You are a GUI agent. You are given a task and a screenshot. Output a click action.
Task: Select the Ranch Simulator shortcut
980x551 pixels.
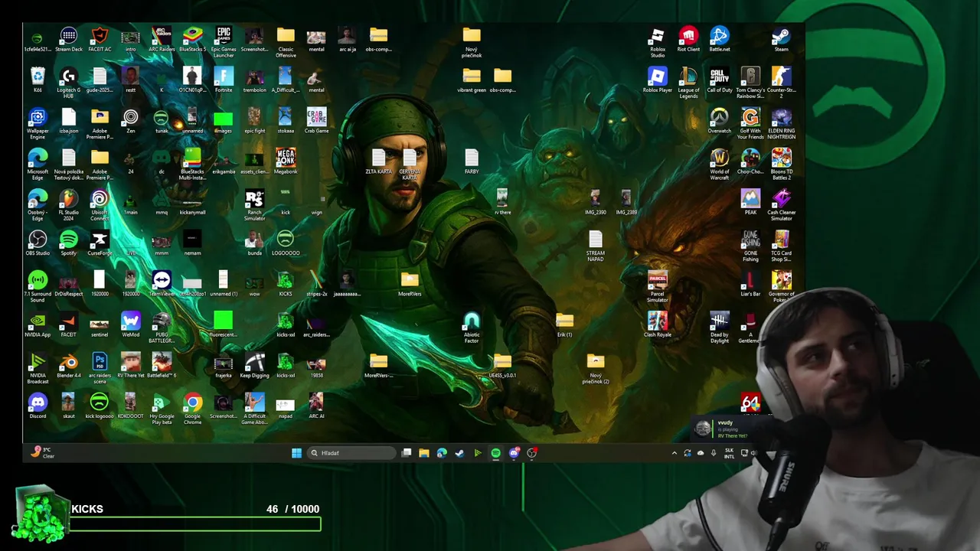click(x=254, y=205)
